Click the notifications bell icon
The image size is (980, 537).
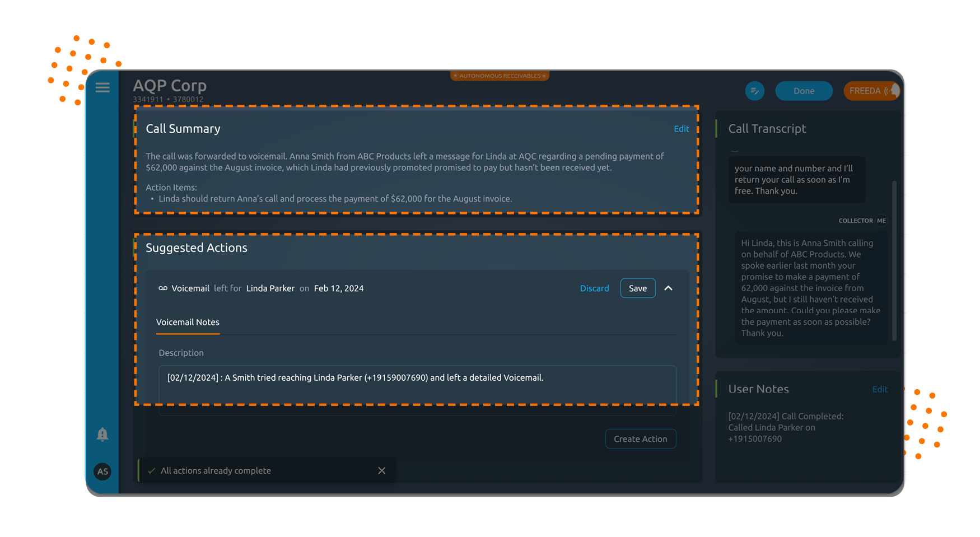tap(102, 435)
